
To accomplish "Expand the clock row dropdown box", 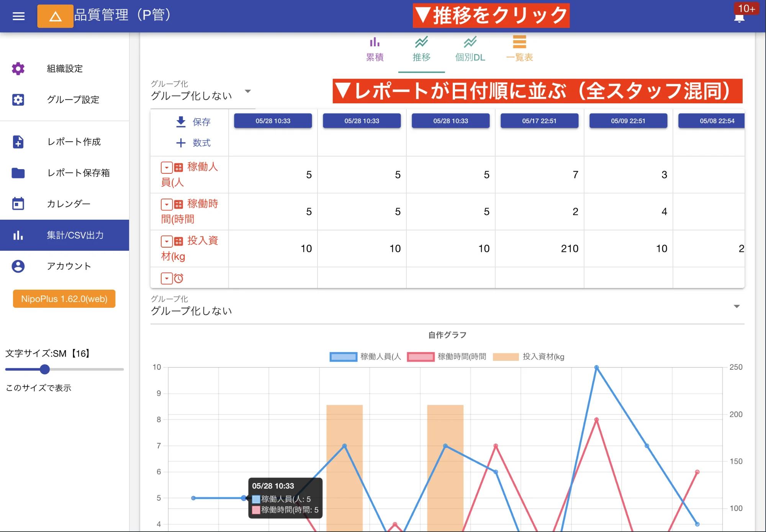I will (x=167, y=278).
